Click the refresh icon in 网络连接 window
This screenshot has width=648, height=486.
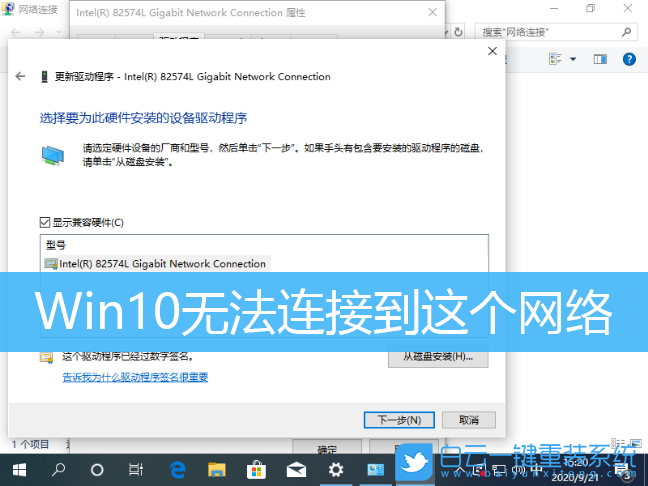(458, 32)
